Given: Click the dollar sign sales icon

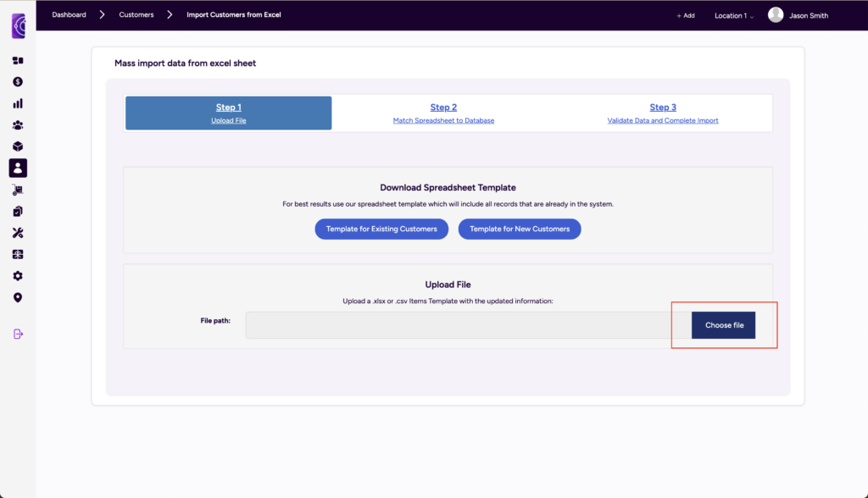Looking at the screenshot, I should (x=18, y=82).
